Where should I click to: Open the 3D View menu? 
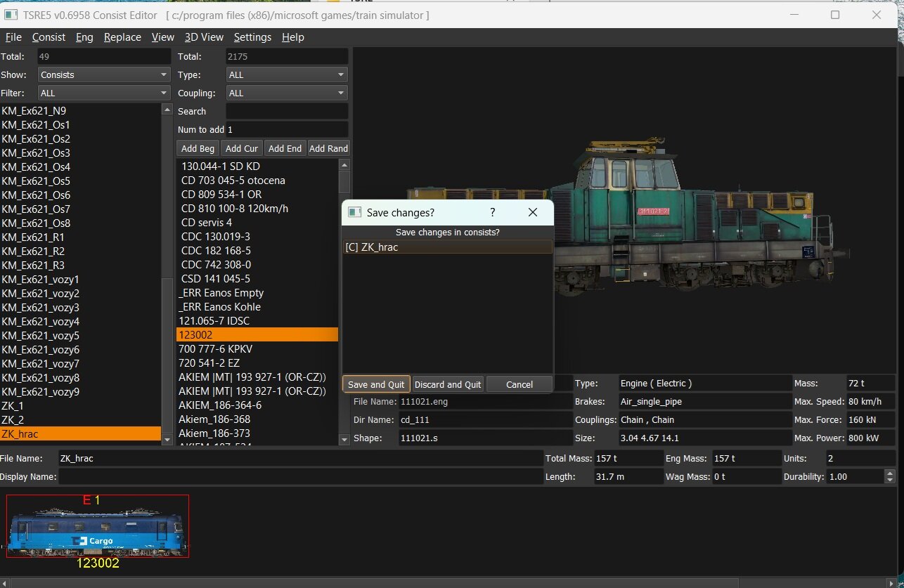pos(204,37)
